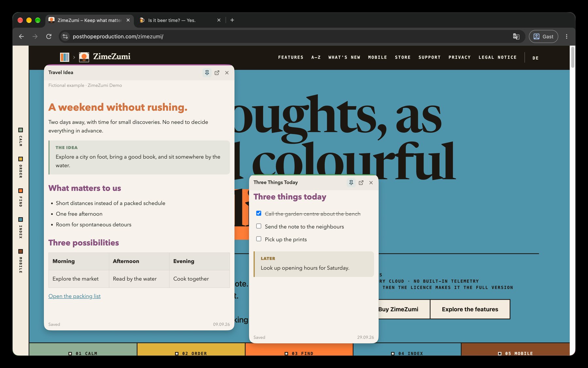This screenshot has width=588, height=368.
Task: Open Chrome's three-dot menu
Action: pyautogui.click(x=566, y=36)
